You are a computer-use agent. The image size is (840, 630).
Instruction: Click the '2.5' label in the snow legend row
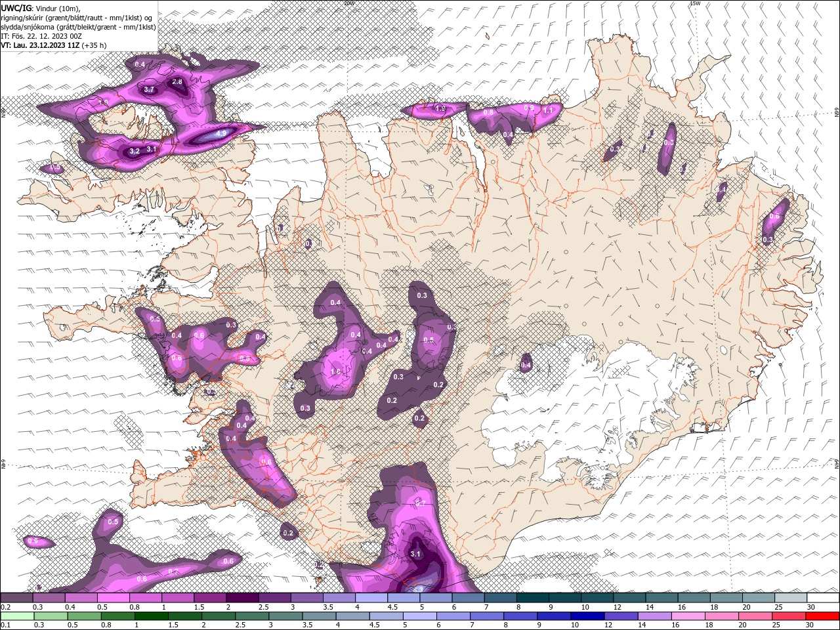point(264,607)
